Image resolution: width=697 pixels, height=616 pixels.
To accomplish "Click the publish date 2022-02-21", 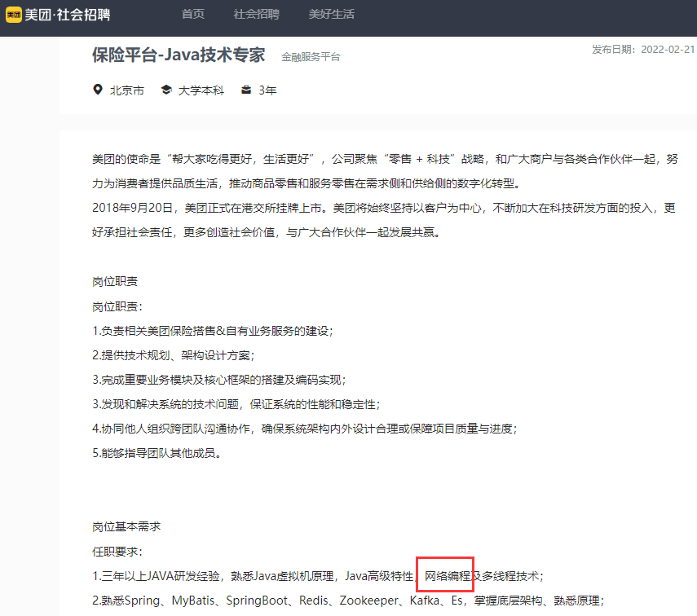I will click(667, 50).
